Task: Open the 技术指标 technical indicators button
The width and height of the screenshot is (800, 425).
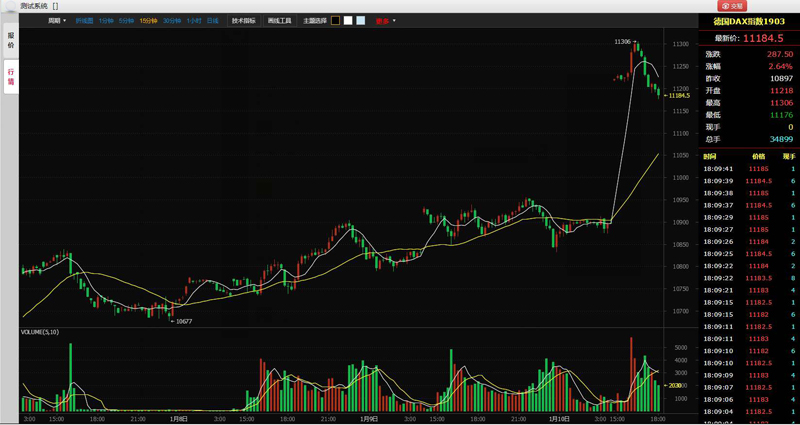Action: [x=243, y=21]
